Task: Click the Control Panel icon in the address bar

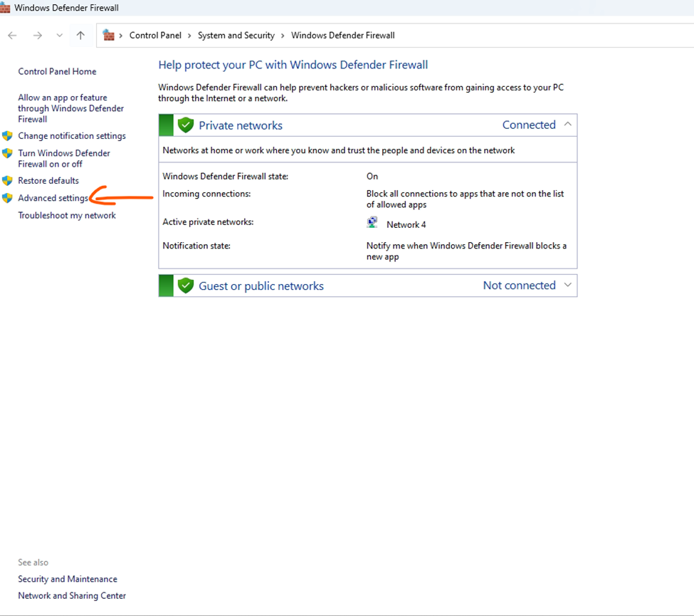Action: tap(110, 35)
